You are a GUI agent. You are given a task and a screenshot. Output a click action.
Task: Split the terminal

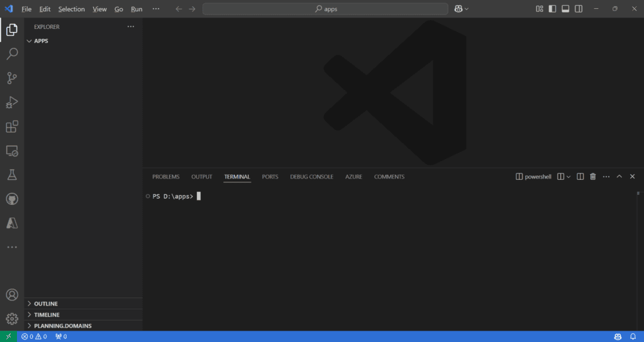coord(580,177)
